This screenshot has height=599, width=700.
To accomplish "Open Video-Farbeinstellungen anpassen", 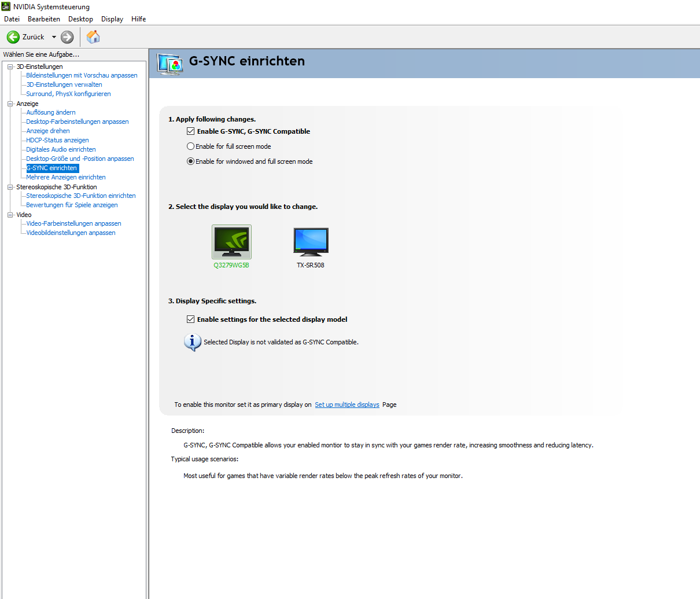I will click(73, 223).
